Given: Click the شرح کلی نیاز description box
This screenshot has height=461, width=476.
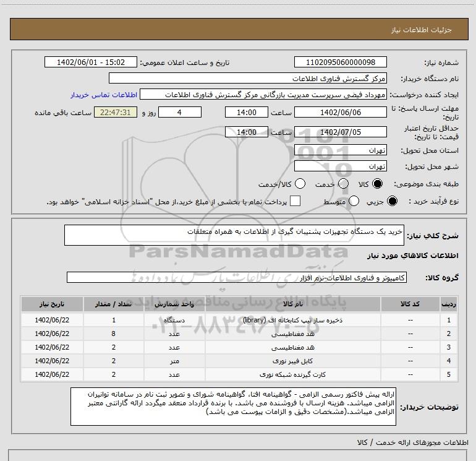Looking at the screenshot, I should click(x=234, y=235).
